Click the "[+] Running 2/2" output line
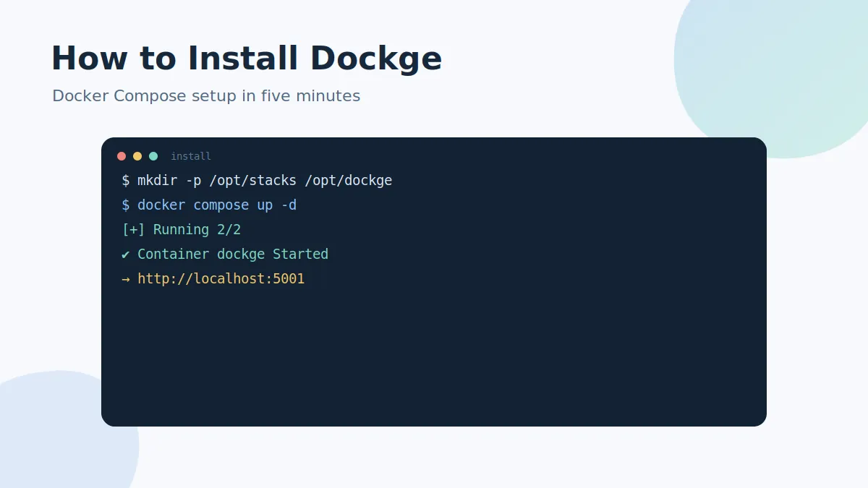 point(182,230)
